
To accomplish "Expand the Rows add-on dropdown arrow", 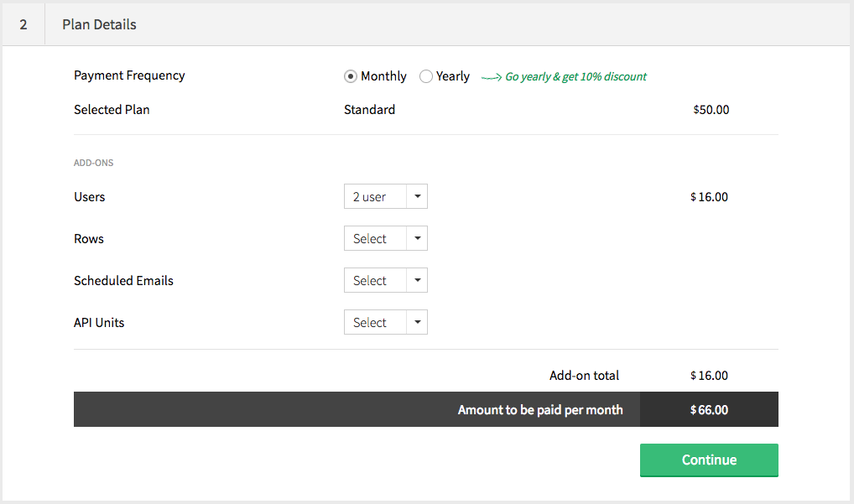I will pos(417,239).
